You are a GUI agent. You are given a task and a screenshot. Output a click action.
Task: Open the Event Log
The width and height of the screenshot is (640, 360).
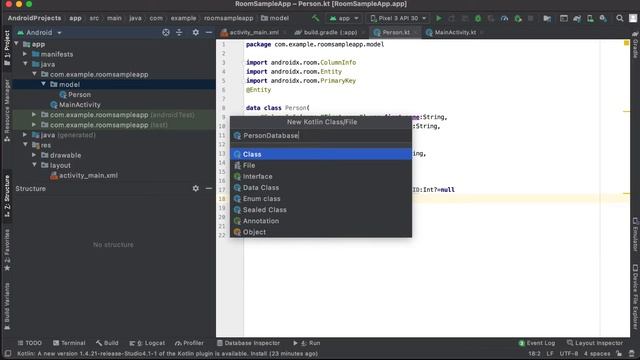[537, 343]
